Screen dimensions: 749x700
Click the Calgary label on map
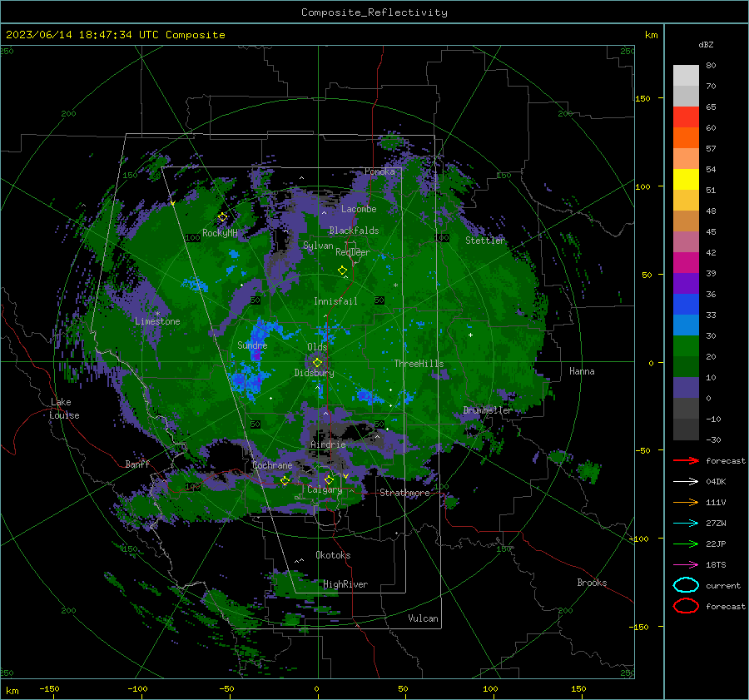(x=325, y=489)
